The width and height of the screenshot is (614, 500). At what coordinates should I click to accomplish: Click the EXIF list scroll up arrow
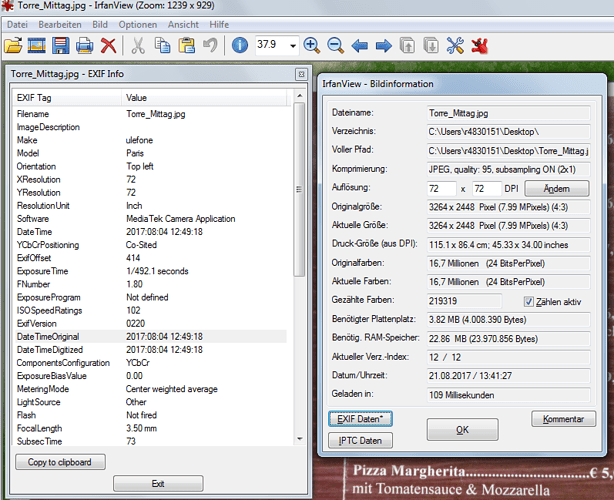(300, 96)
